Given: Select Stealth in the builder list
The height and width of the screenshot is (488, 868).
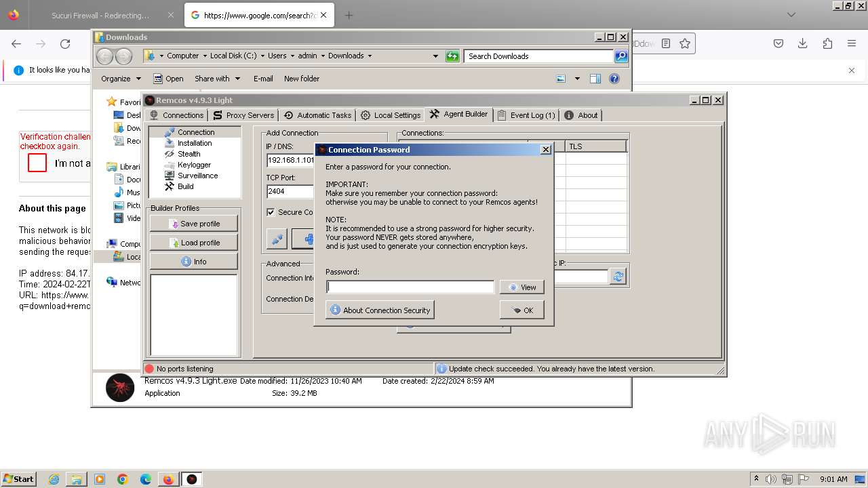Looking at the screenshot, I should click(189, 154).
